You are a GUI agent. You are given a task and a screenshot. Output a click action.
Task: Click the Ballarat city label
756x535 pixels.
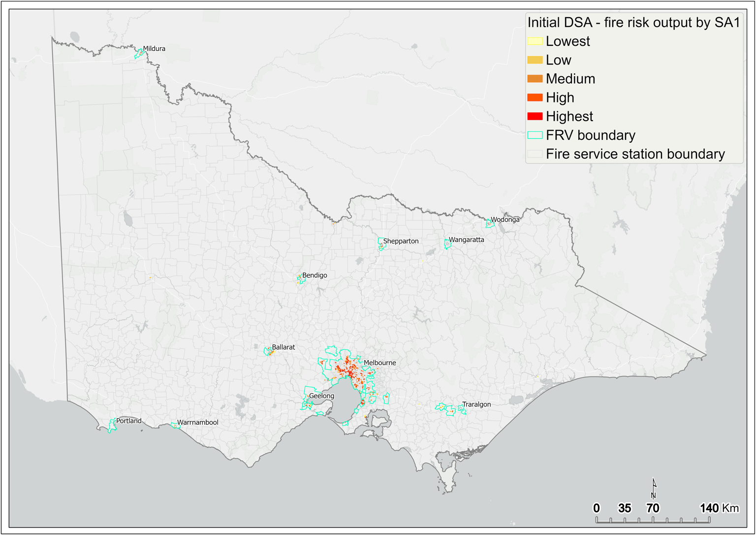tap(284, 347)
